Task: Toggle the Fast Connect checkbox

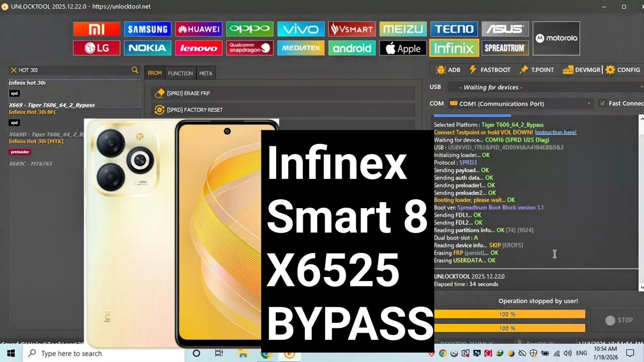Action: pyautogui.click(x=603, y=104)
